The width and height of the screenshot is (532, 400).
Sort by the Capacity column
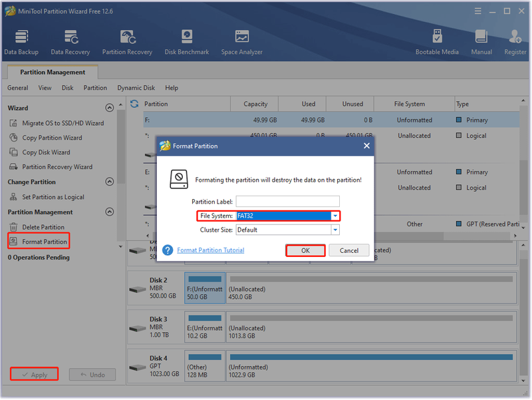[255, 104]
